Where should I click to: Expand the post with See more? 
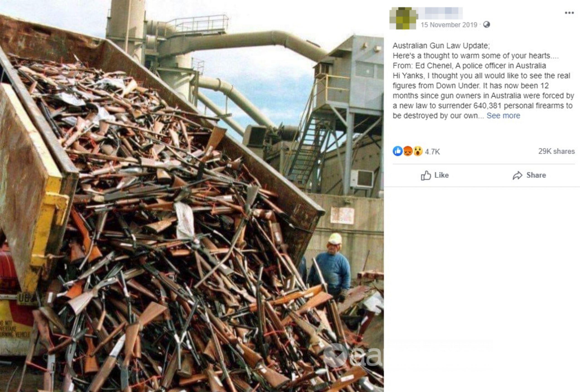[x=503, y=115]
